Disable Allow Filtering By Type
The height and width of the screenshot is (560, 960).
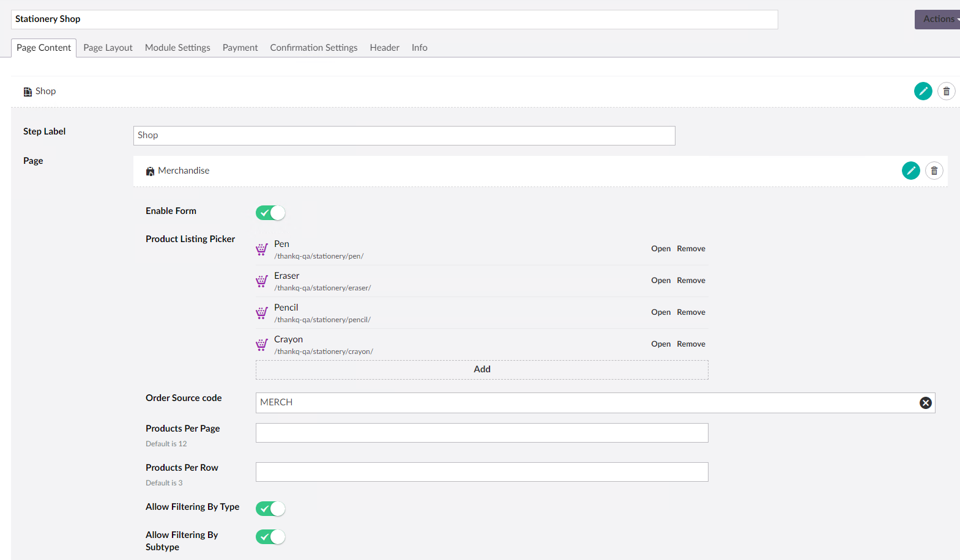tap(270, 509)
